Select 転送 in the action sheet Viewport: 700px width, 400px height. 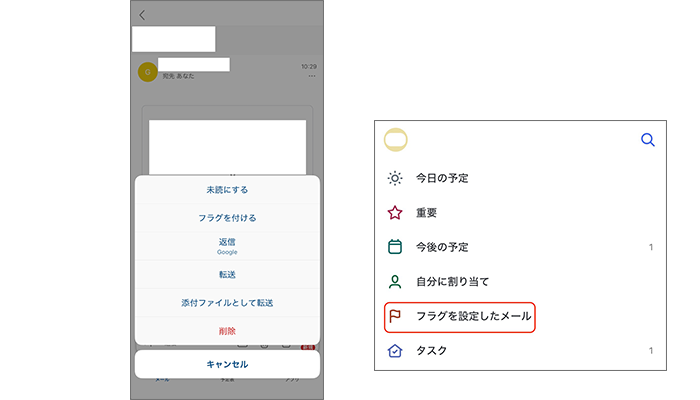pos(227,275)
